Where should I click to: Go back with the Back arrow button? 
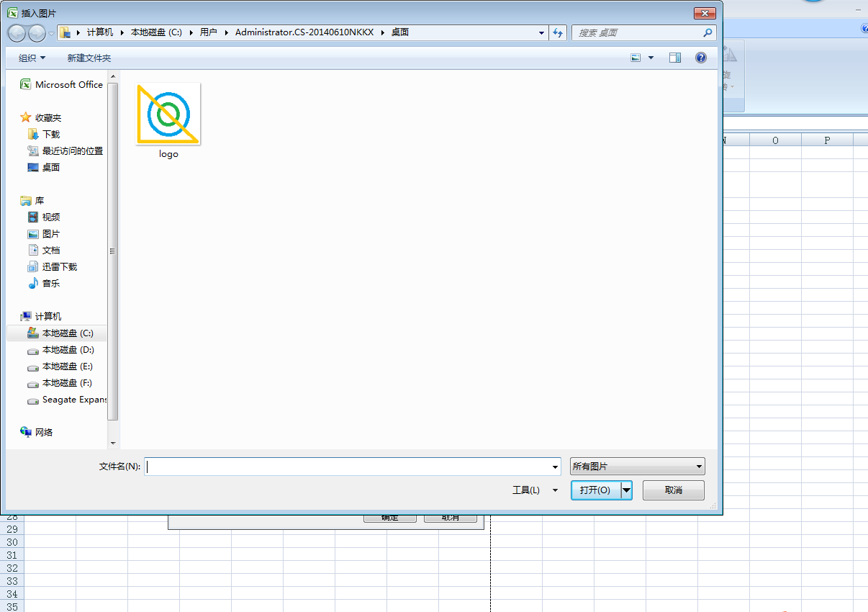[17, 32]
